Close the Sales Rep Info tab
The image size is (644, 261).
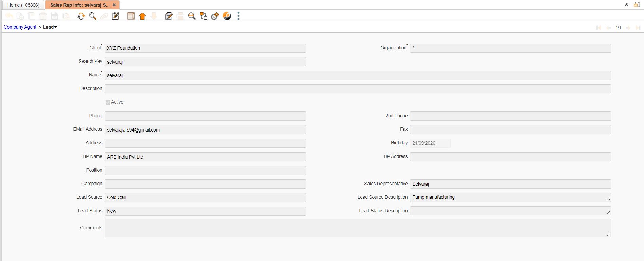[x=114, y=5]
